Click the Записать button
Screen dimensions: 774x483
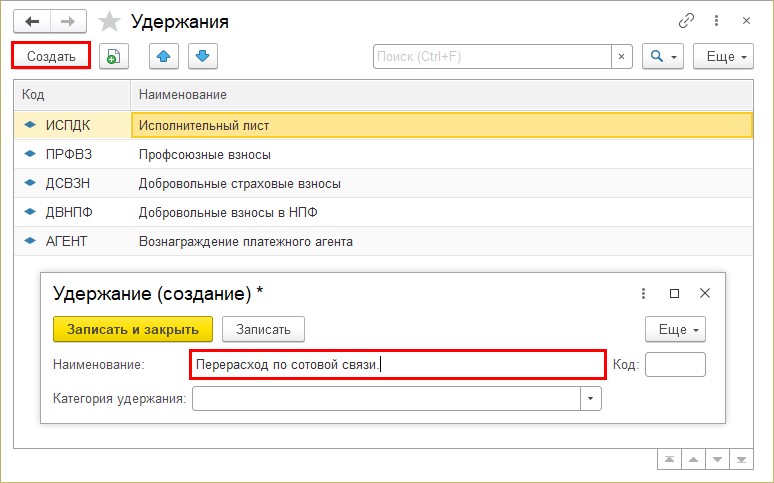pos(263,329)
